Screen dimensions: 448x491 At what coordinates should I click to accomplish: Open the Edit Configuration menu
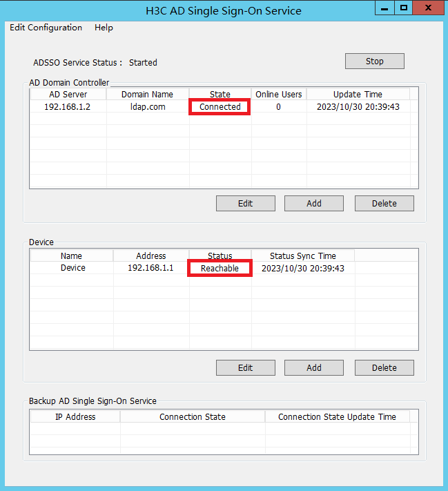[46, 28]
